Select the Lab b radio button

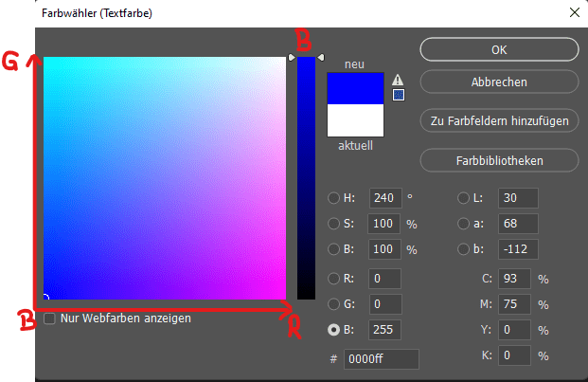tap(463, 249)
